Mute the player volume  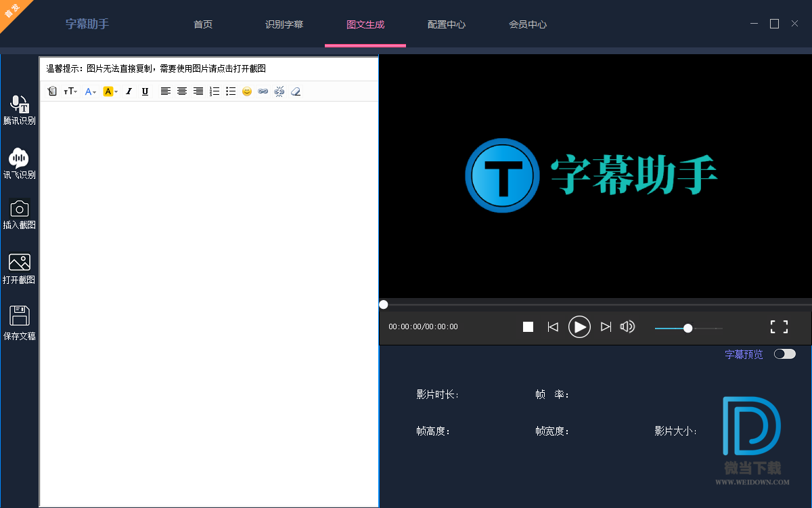click(x=628, y=327)
